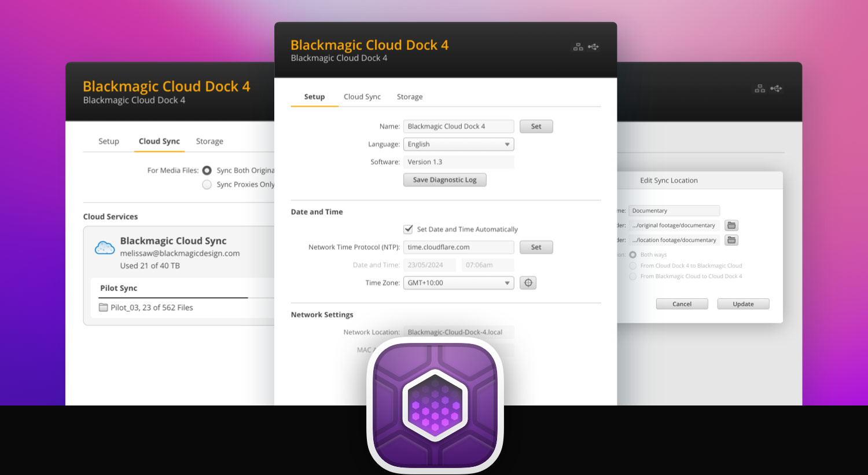Click the Blackmagic Cloud Sync cloud icon

coord(104,247)
